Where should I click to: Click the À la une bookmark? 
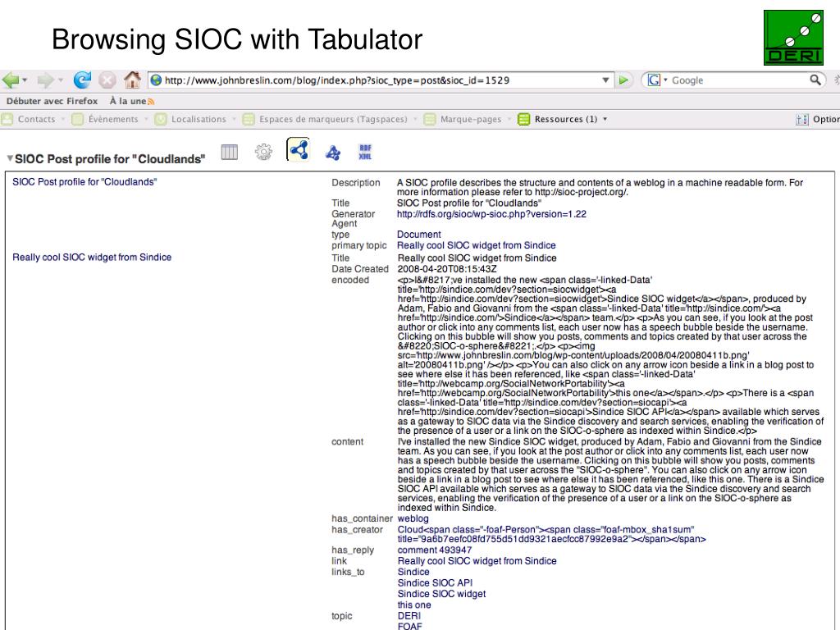(x=128, y=101)
